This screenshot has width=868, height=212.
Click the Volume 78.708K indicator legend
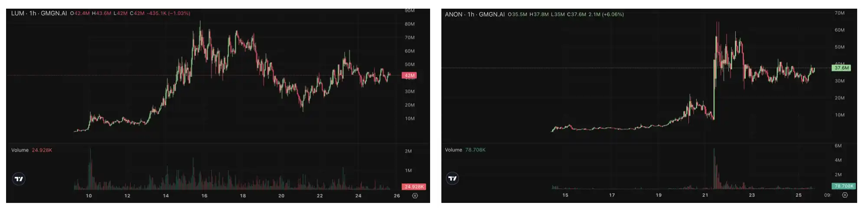(465, 150)
